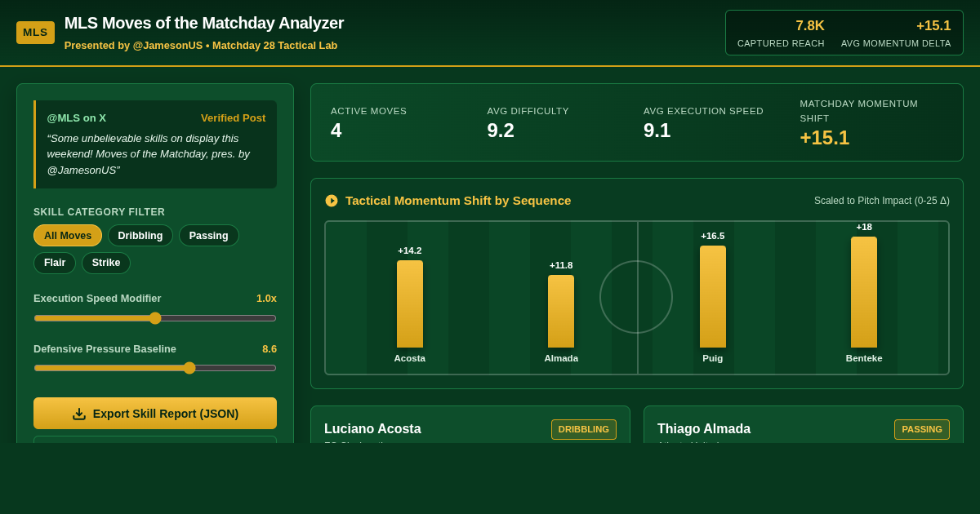
Task: Click the Verified Post label
Action: (234, 117)
